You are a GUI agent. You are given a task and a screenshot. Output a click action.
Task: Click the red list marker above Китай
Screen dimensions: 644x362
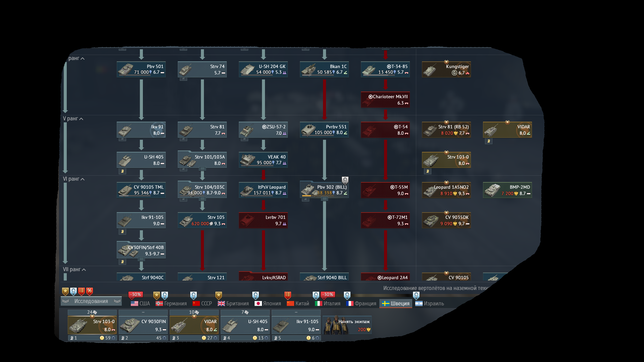pyautogui.click(x=287, y=295)
